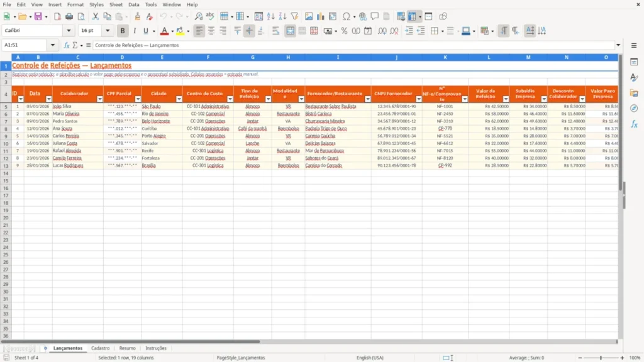644x362 pixels.
Task: Open the Function Wizard fx icon
Action: [x=67, y=45]
